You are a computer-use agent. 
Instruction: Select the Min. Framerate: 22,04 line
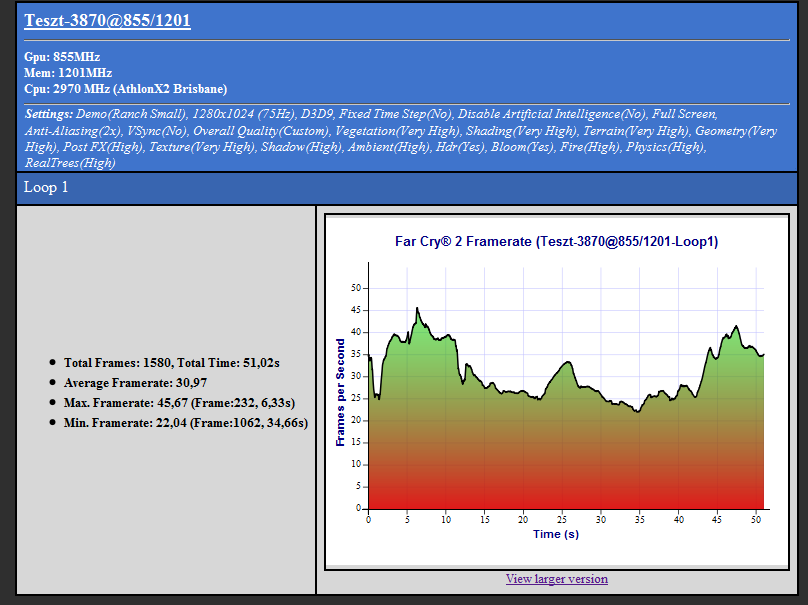coord(186,423)
